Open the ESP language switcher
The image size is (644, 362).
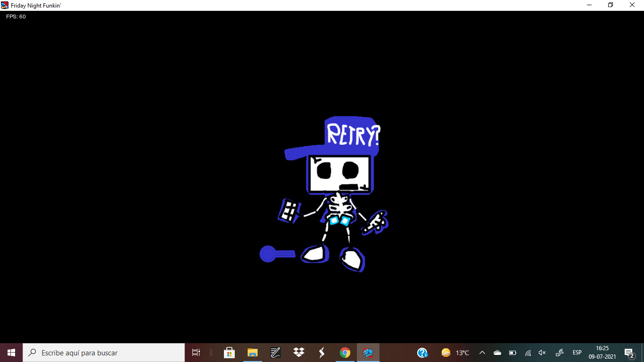577,352
